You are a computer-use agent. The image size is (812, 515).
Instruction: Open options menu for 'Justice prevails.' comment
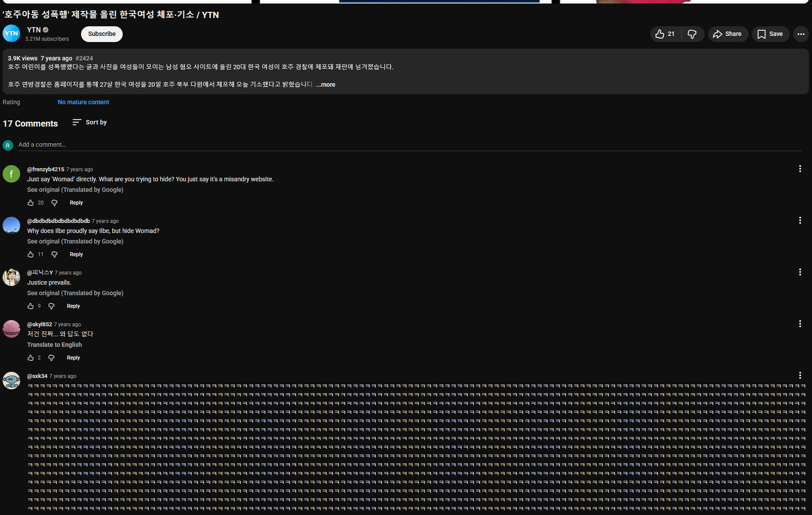(800, 272)
